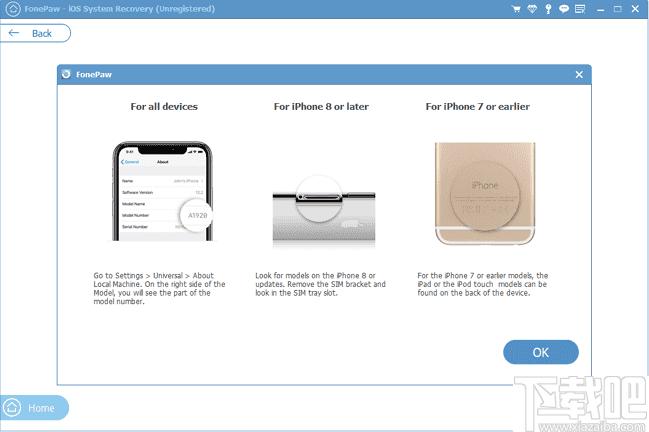Click the 'For iPhone 7 or earlier' heading

tap(478, 107)
